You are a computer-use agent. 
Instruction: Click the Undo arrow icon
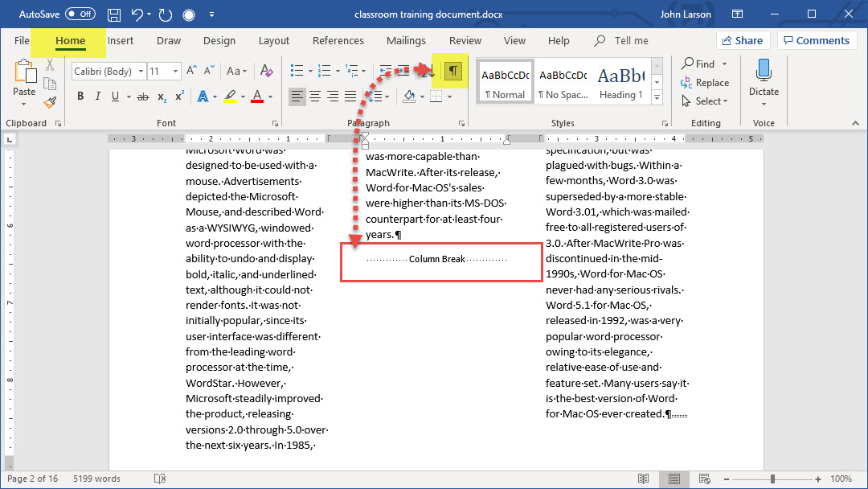tap(137, 14)
